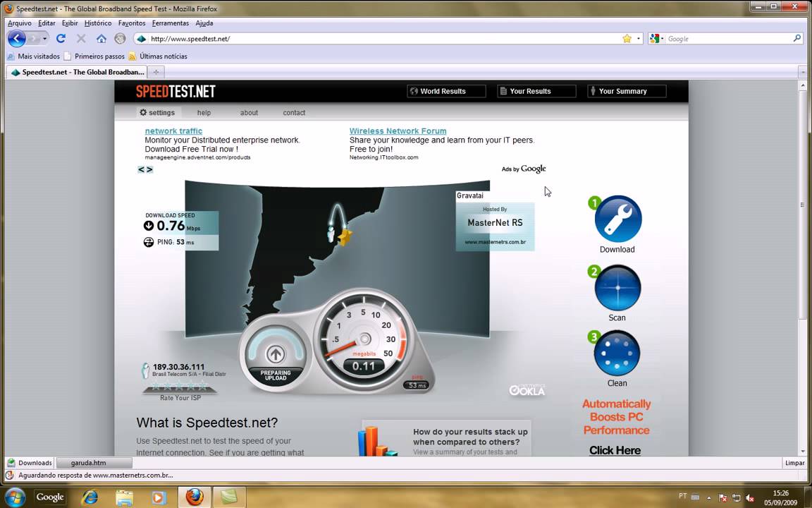
Task: Open the Favoritos menu
Action: pyautogui.click(x=132, y=23)
